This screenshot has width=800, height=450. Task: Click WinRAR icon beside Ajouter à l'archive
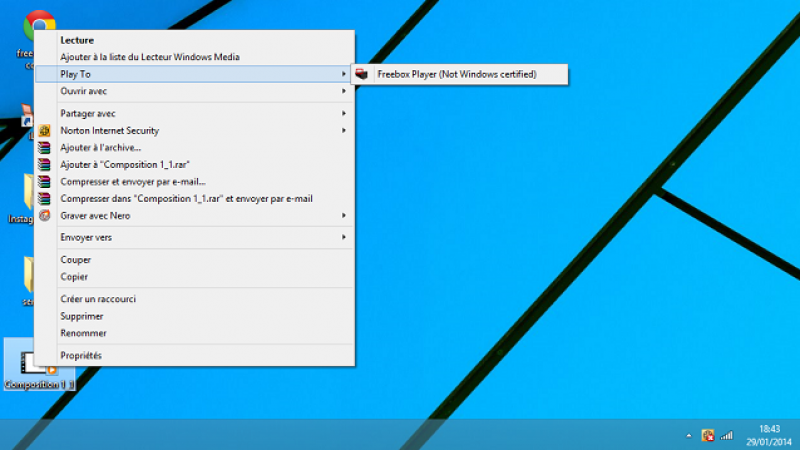(x=44, y=148)
